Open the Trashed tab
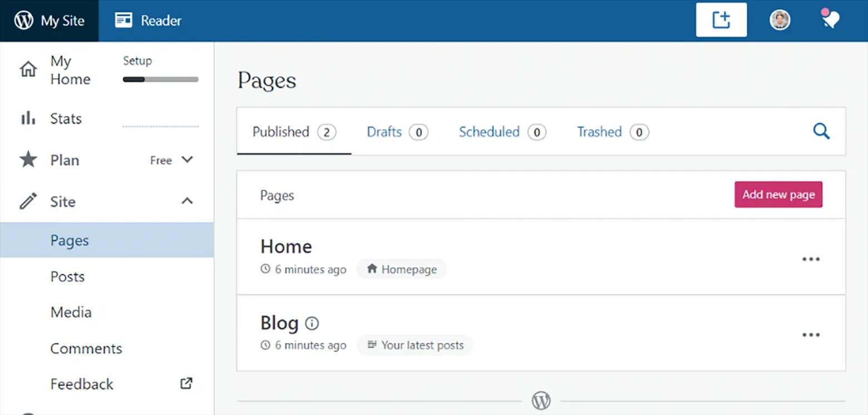 click(599, 132)
